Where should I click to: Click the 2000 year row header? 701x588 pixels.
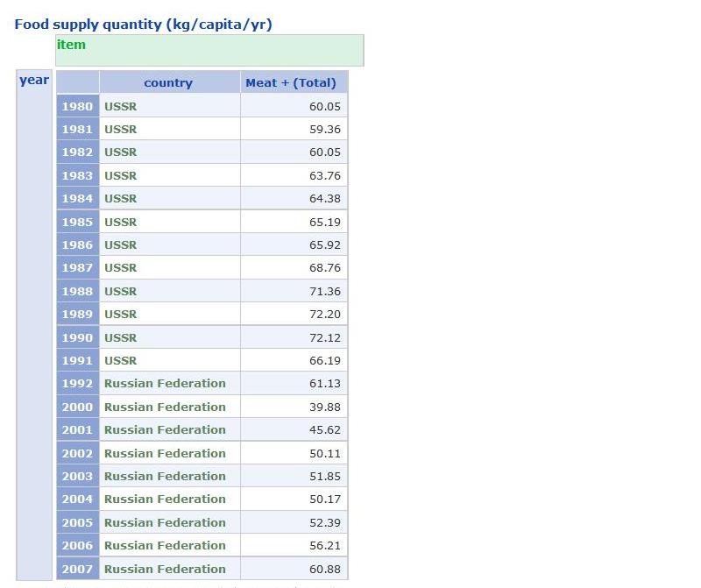(x=77, y=407)
